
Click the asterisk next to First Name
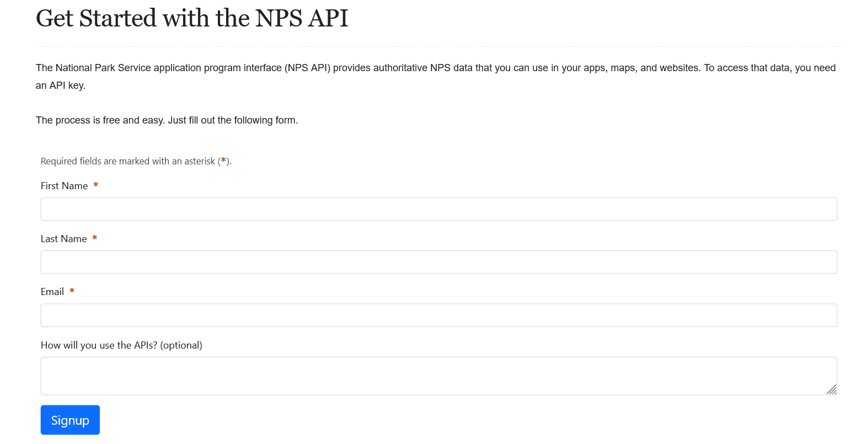tap(95, 185)
